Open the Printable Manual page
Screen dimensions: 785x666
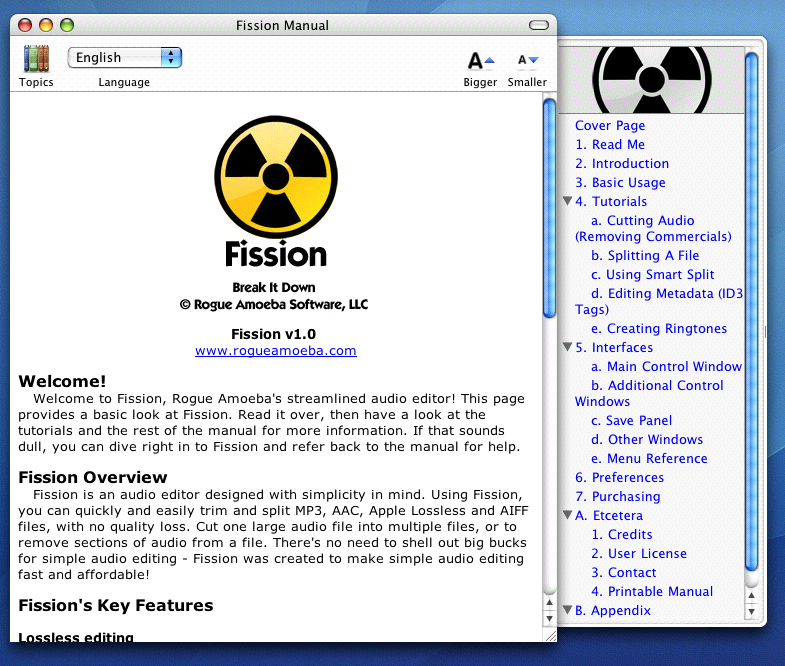coord(652,591)
